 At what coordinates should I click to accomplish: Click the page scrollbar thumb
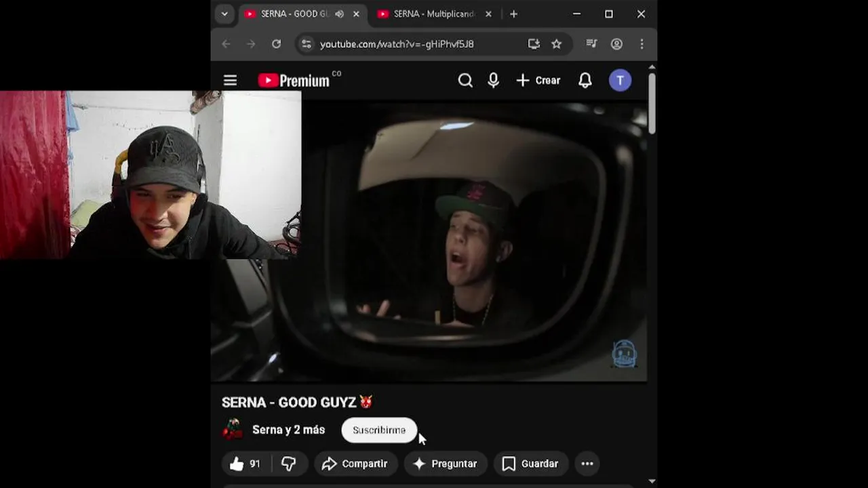[652, 103]
